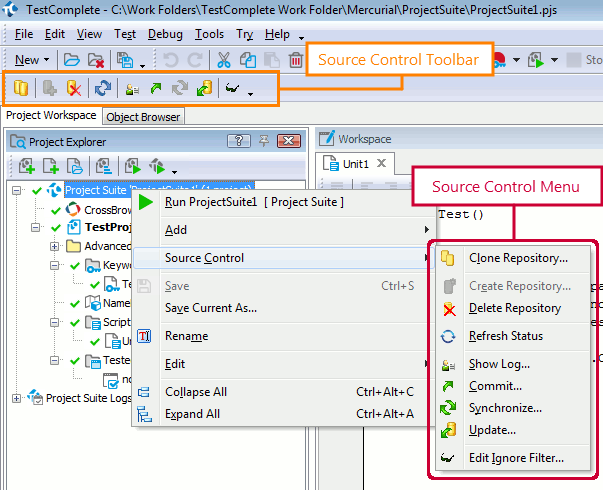Click the Run toolbar icon next to Stop
603x490 pixels.
click(536, 60)
